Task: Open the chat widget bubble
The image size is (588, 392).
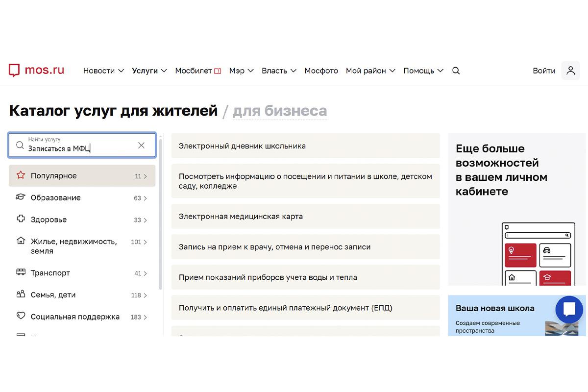Action: pyautogui.click(x=568, y=310)
